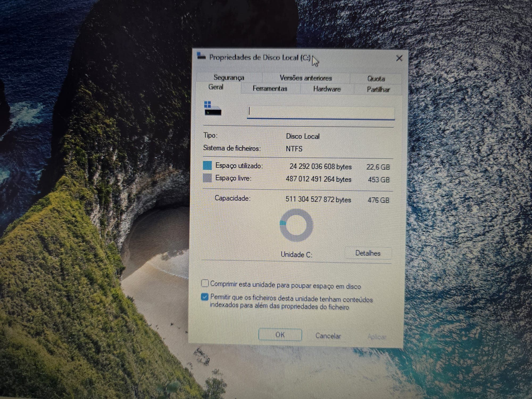
Task: Click the title bar drive icon
Action: click(x=201, y=56)
